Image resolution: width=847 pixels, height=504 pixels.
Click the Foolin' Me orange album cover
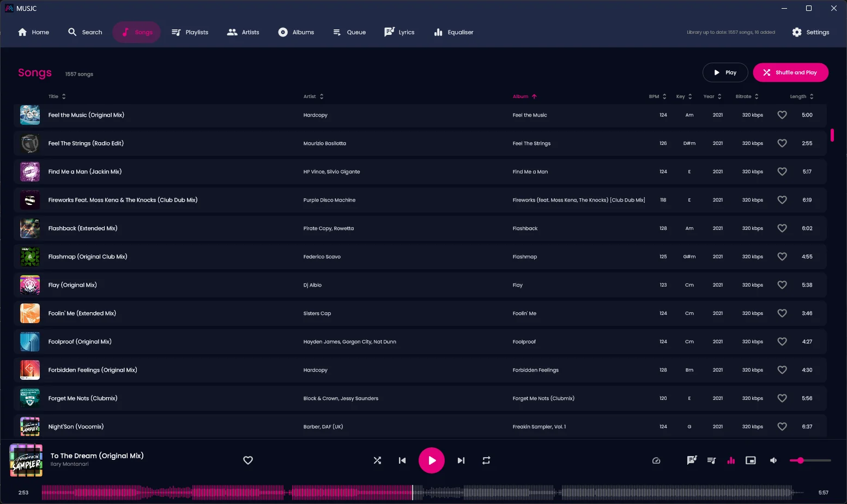(30, 313)
